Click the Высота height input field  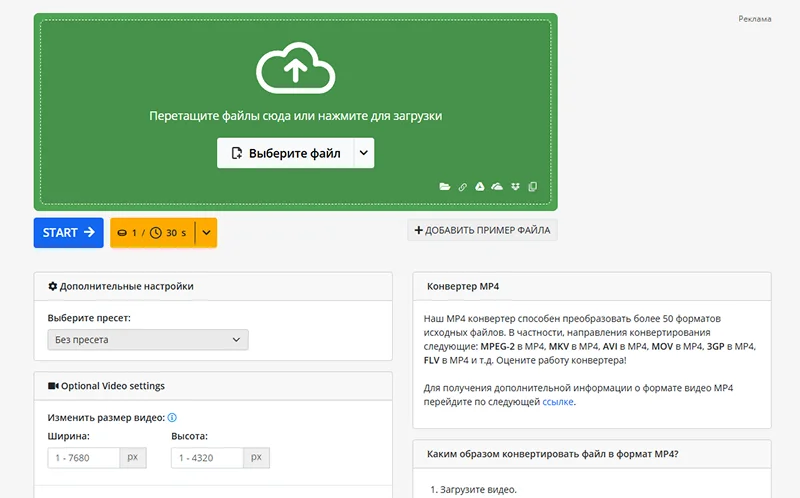[x=207, y=458]
